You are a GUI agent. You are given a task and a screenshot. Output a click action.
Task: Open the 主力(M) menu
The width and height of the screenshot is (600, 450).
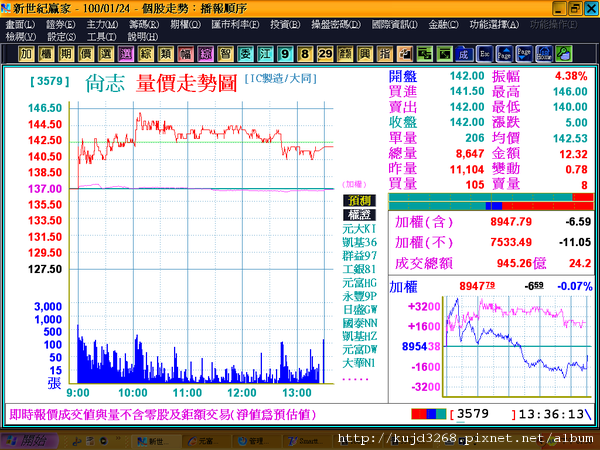tap(102, 25)
